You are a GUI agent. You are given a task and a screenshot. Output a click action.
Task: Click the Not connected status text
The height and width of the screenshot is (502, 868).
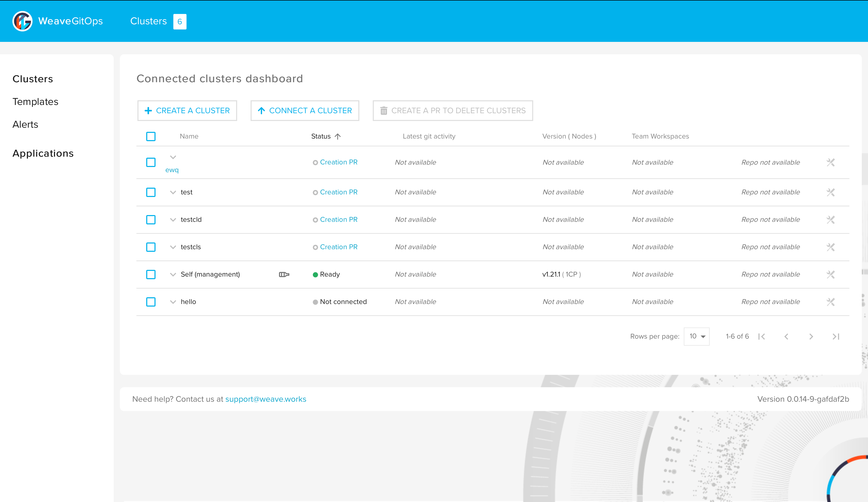(x=343, y=302)
